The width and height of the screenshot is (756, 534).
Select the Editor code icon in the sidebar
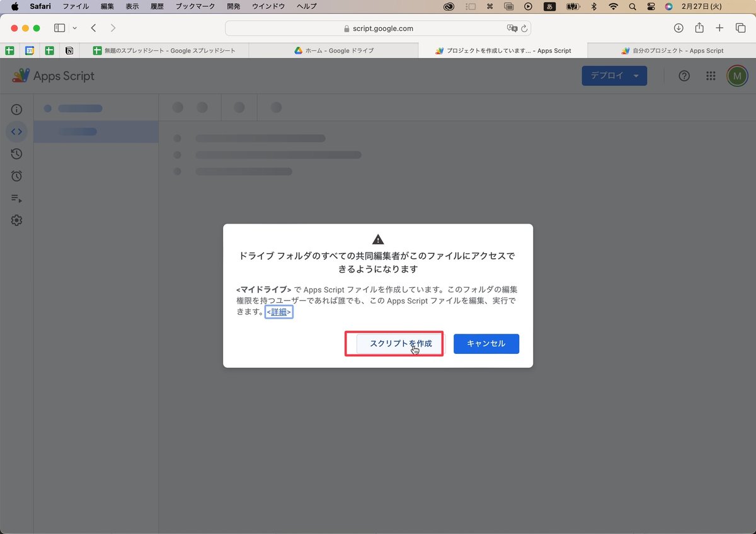coord(17,132)
